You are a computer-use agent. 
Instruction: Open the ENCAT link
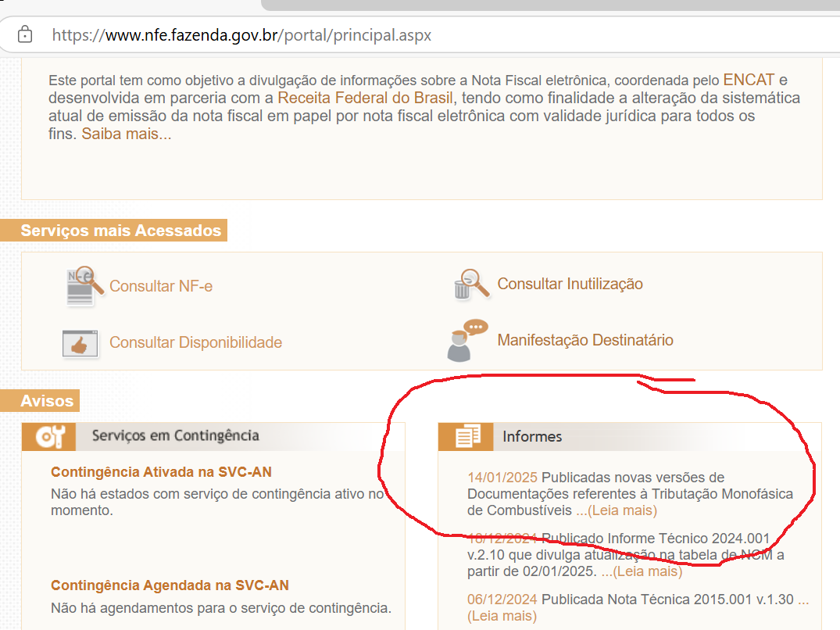[x=749, y=80]
